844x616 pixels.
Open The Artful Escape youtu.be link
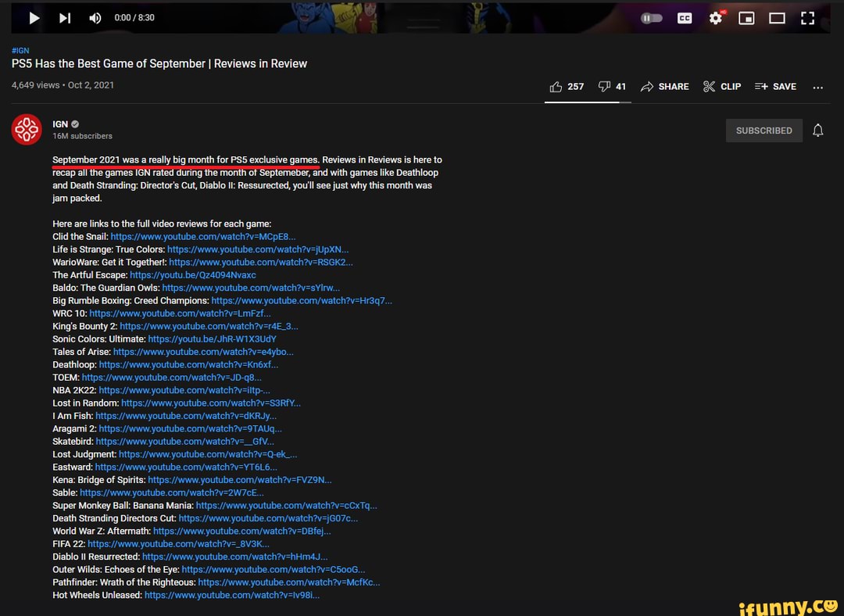click(193, 275)
